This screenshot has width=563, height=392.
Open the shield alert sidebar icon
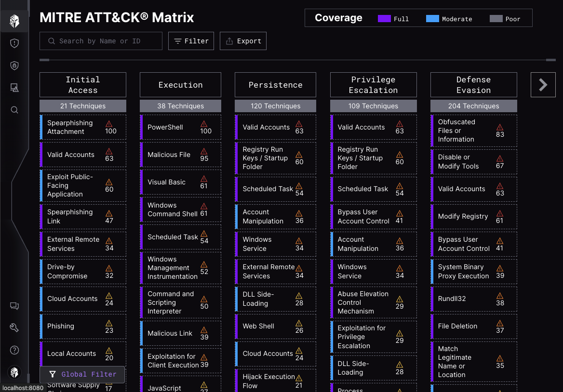(x=14, y=43)
